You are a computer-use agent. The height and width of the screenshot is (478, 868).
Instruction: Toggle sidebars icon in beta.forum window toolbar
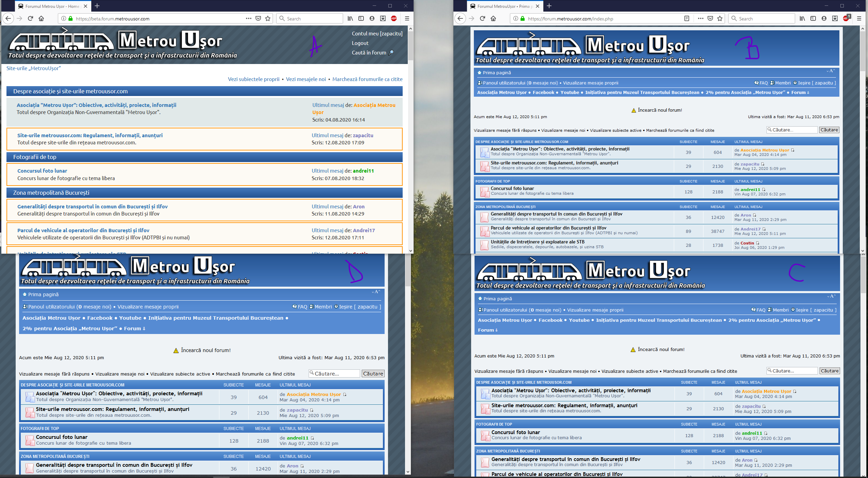pos(361,18)
